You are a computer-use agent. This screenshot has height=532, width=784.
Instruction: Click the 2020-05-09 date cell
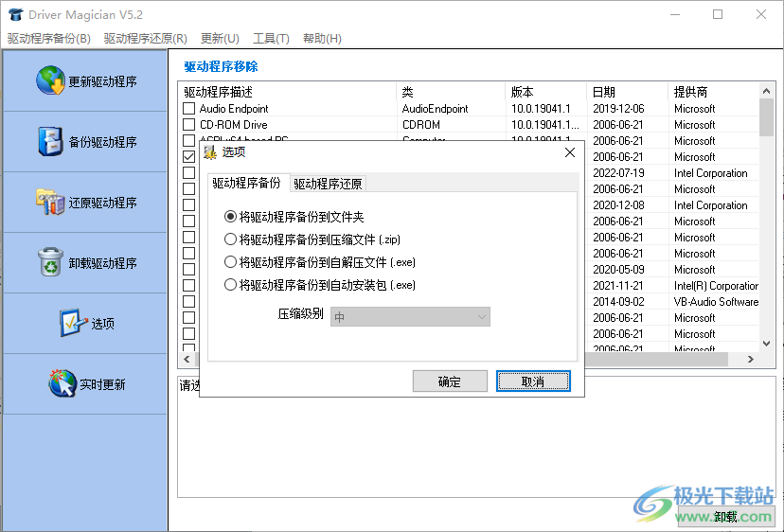pos(618,270)
